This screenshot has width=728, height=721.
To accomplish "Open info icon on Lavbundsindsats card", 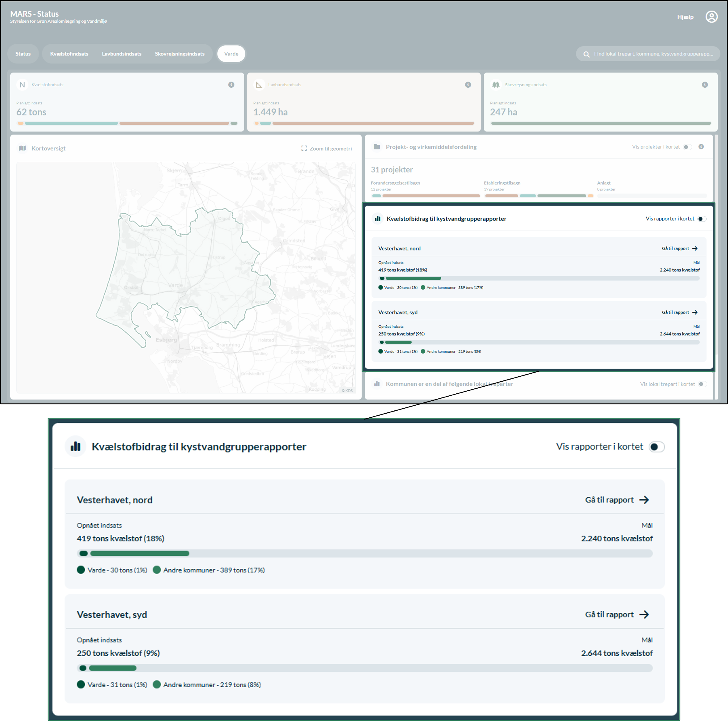I will coord(468,85).
